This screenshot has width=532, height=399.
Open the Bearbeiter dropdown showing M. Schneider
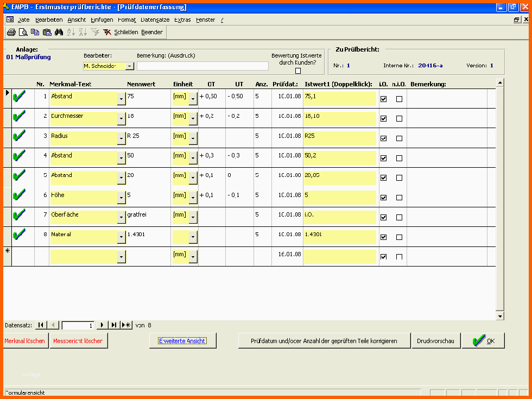[129, 66]
